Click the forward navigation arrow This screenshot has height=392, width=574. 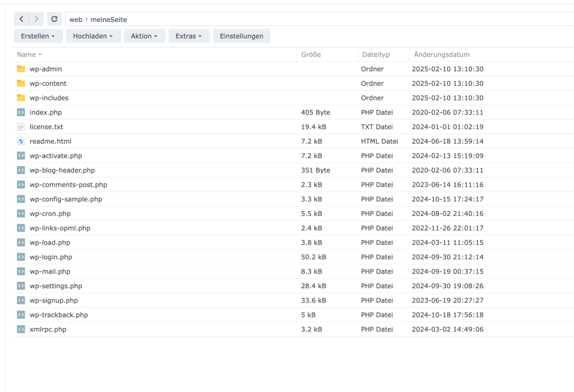pos(36,19)
